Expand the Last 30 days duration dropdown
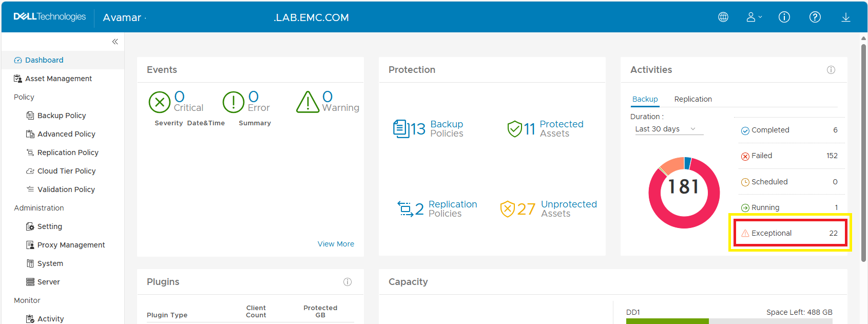 pyautogui.click(x=666, y=129)
